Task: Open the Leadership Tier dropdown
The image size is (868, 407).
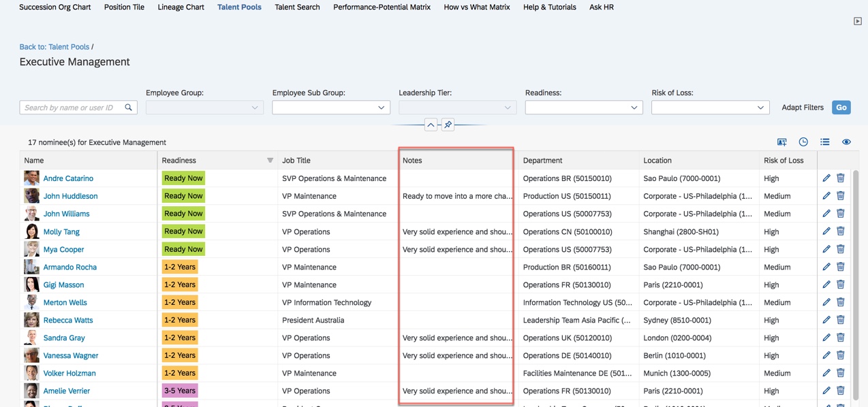Action: (457, 107)
